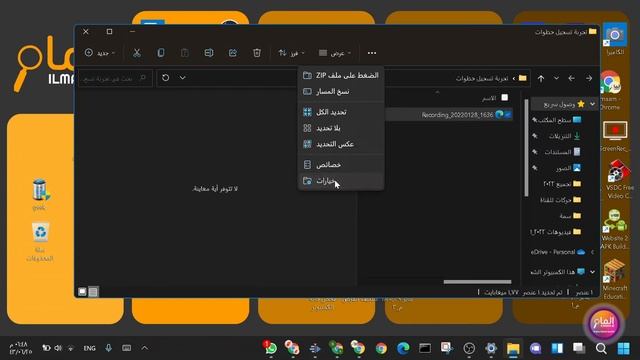Open Minecraft Education desktop shortcut
This screenshot has width=640, height=360.
(615, 279)
